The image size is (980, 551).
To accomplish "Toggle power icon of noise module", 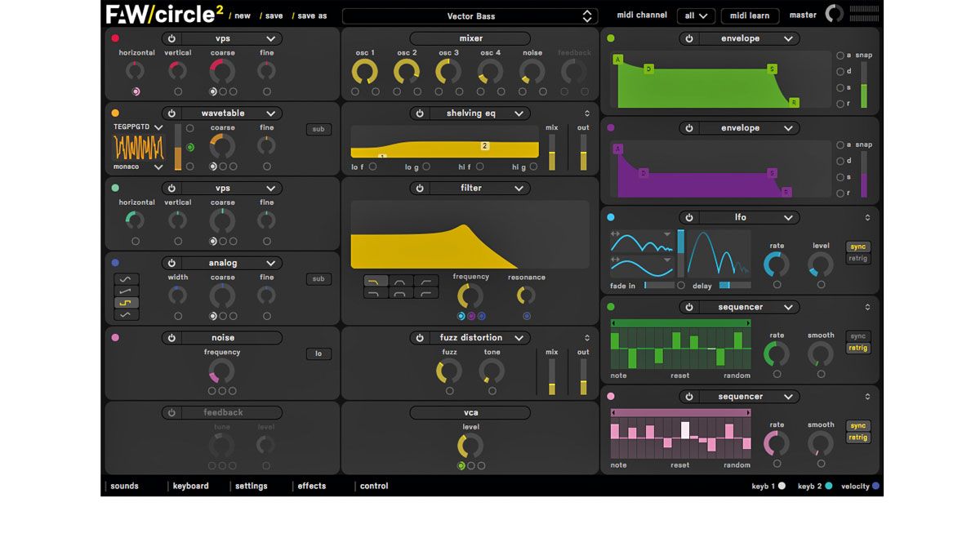I will pos(171,338).
